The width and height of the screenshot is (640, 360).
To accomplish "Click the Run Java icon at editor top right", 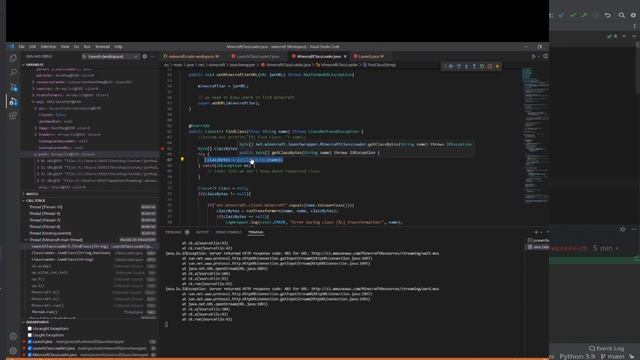I will click(x=533, y=56).
